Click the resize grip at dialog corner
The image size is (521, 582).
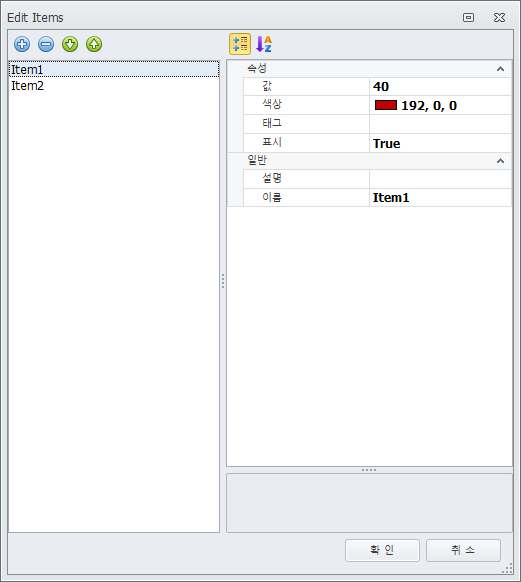(x=507, y=568)
